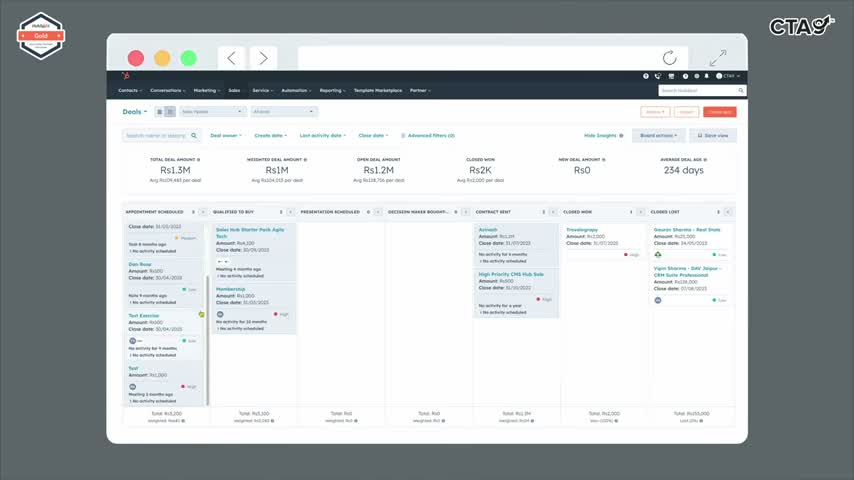Click info icon beside New Deal Amount
The image size is (854, 480).
point(603,160)
